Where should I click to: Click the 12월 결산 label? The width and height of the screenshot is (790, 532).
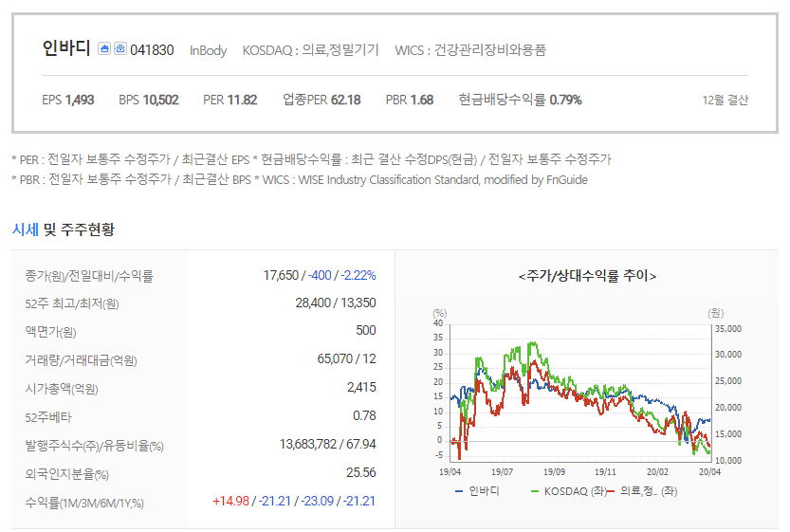point(725,101)
